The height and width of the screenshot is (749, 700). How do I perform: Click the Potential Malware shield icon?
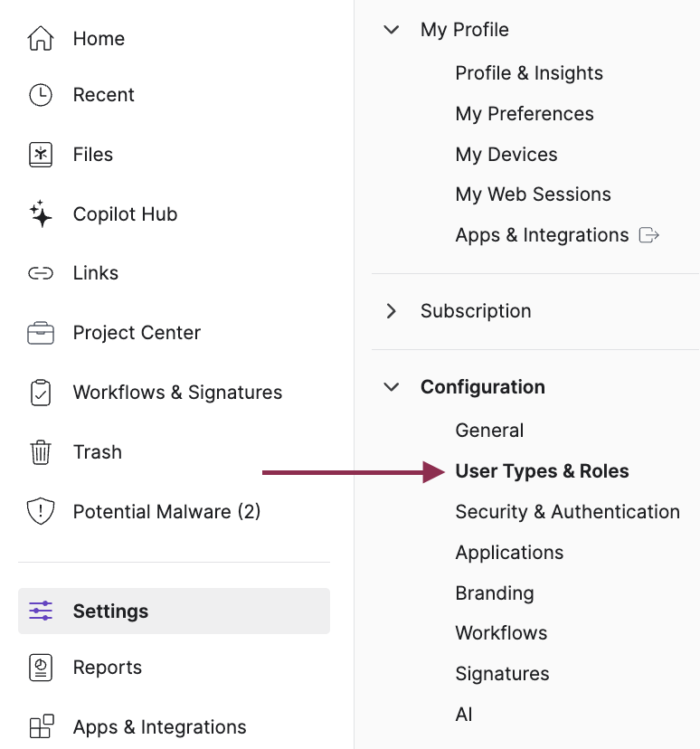[41, 511]
